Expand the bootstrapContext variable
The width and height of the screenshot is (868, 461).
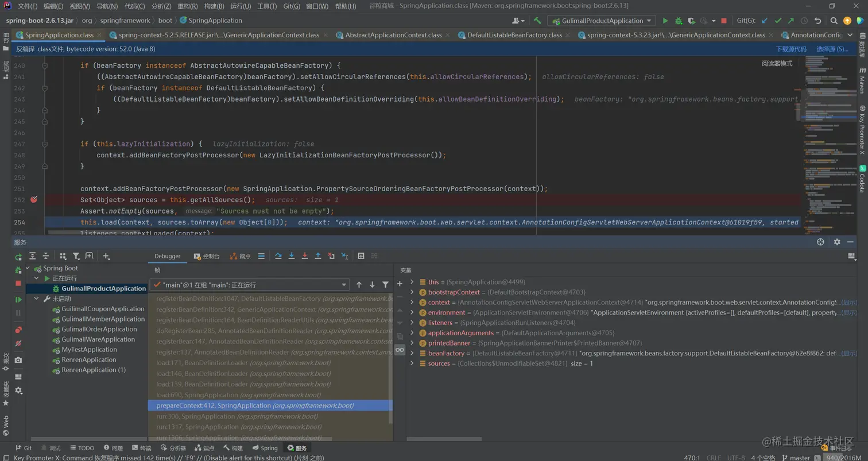(412, 292)
